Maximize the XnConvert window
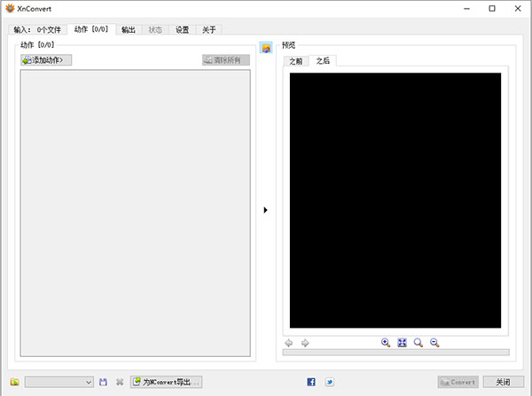This screenshot has height=396, width=532. (492, 9)
